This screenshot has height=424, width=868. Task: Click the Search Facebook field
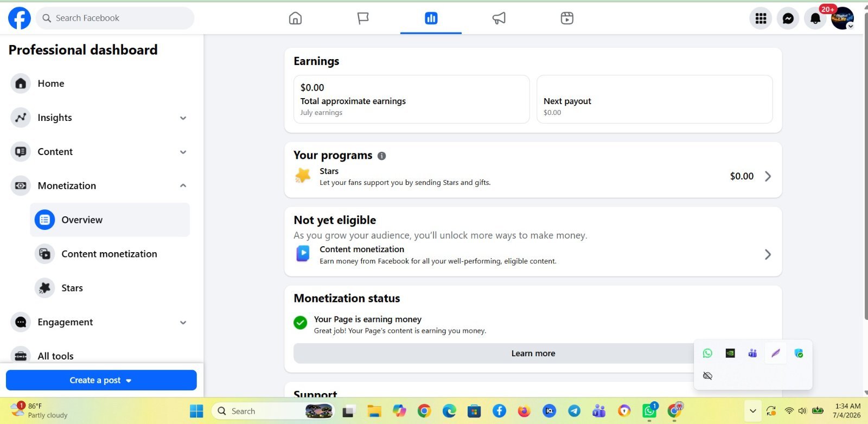click(x=115, y=18)
